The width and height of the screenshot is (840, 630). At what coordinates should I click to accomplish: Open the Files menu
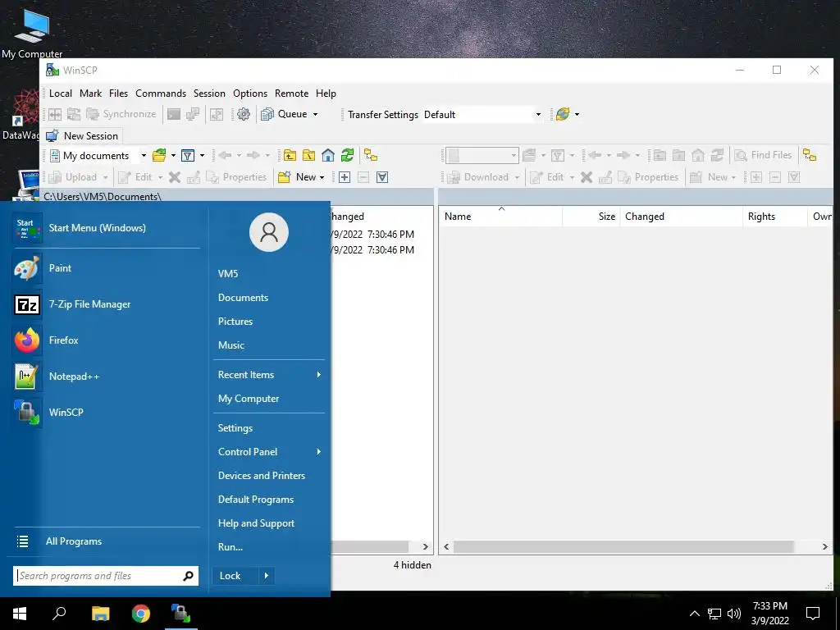coord(118,94)
